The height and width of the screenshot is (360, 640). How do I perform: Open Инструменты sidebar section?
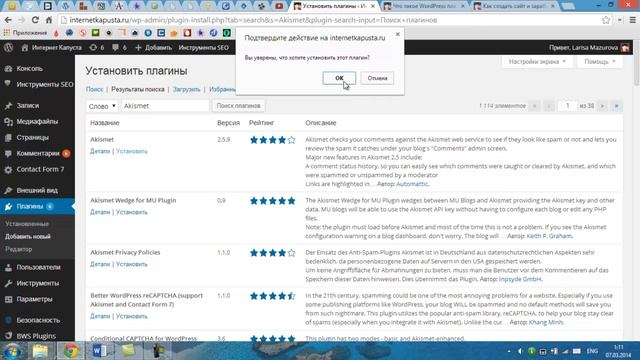click(37, 283)
